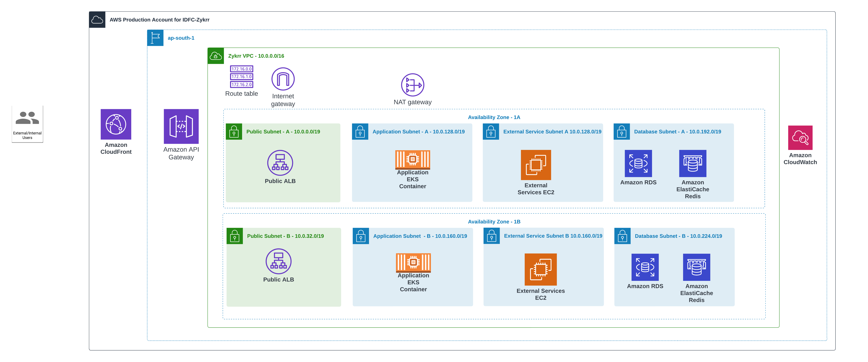Select 'Database Subnet - A - 10.0.192.0/19' text

pyautogui.click(x=678, y=132)
